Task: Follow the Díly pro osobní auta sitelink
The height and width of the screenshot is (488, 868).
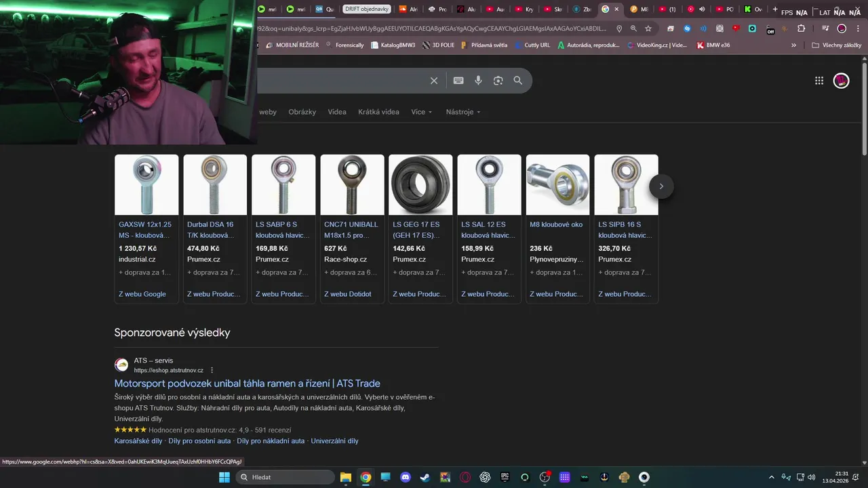Action: coord(199,441)
